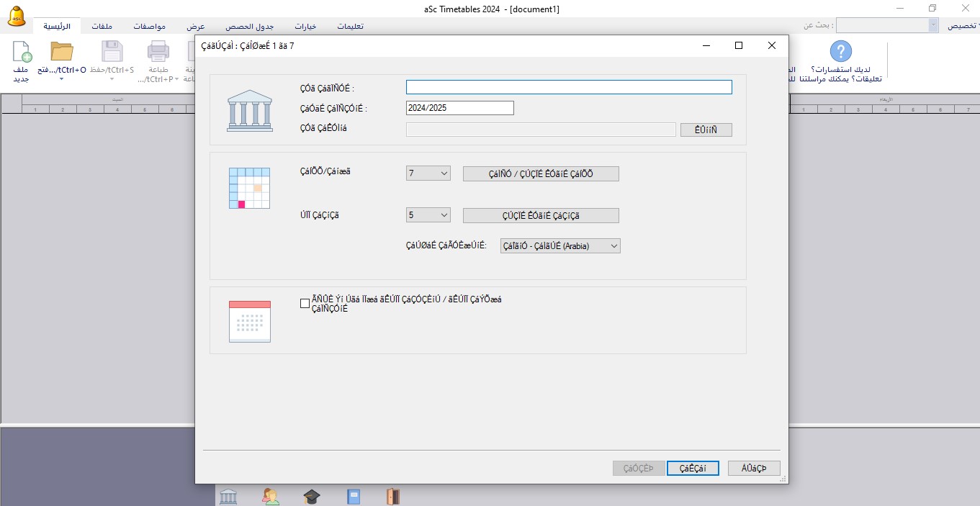Toggle the checkbox beside the calendar icon
Screen dimensions: 980x506
[305, 303]
